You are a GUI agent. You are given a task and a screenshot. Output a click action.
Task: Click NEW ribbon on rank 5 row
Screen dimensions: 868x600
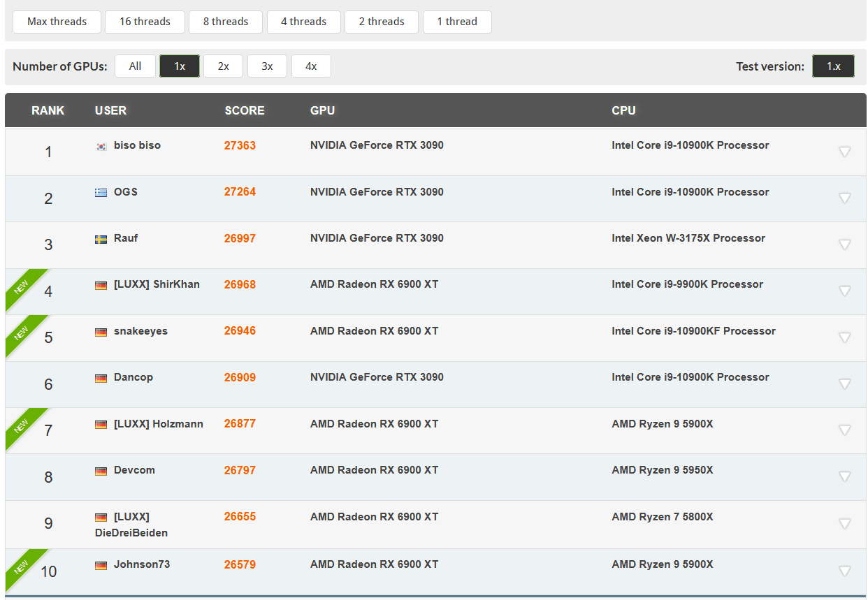22,332
